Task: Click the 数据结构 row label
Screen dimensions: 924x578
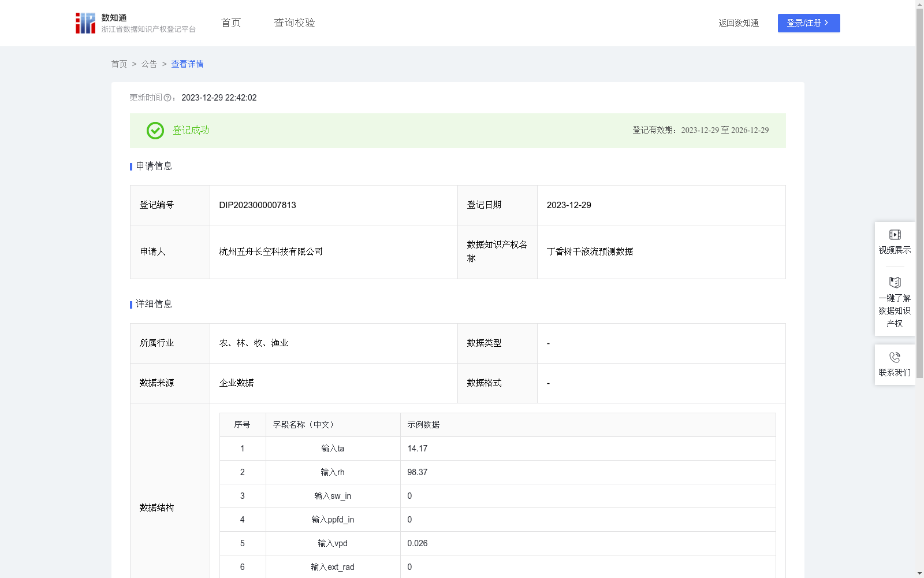Action: click(x=157, y=508)
